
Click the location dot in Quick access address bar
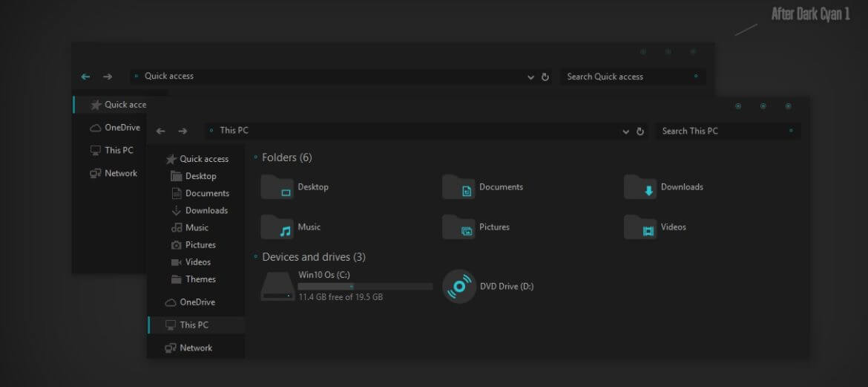(x=137, y=76)
